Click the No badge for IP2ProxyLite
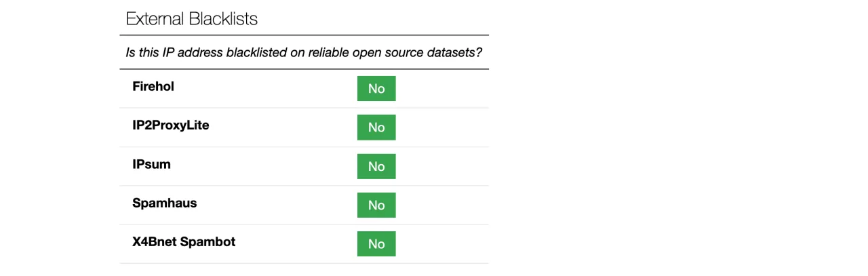Image resolution: width=868 pixels, height=276 pixels. [x=376, y=127]
